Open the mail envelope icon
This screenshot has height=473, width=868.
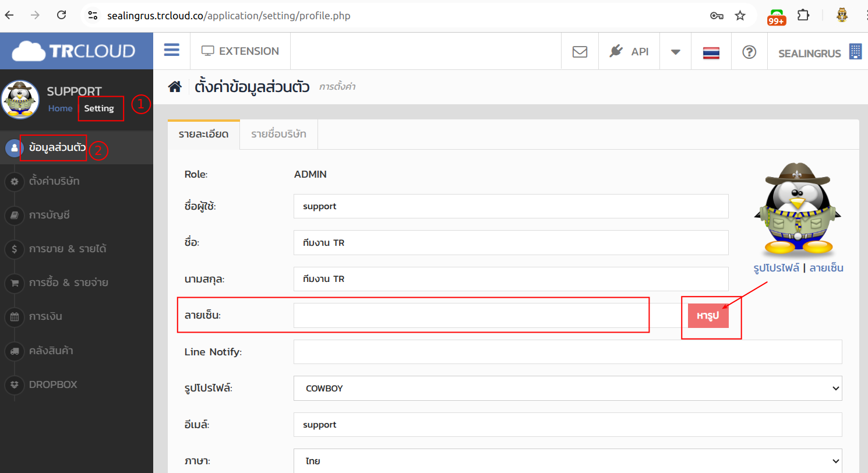tap(580, 52)
